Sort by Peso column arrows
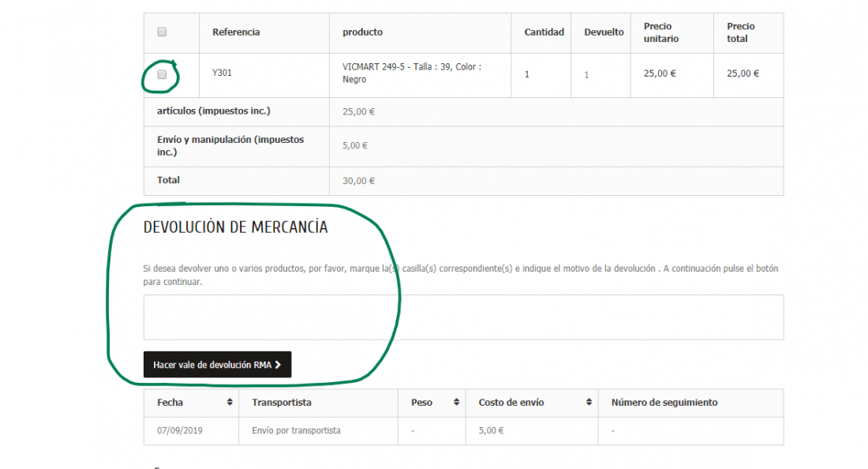The width and height of the screenshot is (868, 469). 456,402
